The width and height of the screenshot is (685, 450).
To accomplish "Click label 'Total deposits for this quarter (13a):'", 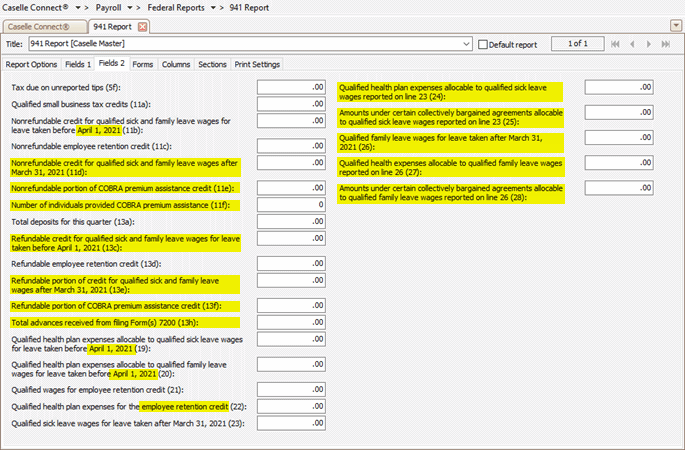I will pyautogui.click(x=73, y=222).
